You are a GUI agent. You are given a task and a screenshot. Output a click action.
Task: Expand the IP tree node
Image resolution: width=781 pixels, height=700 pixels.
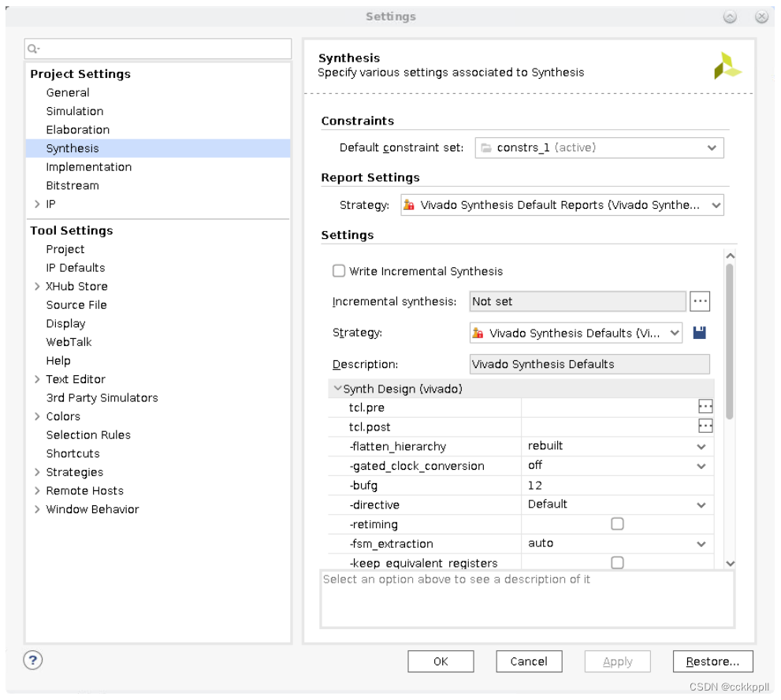[x=37, y=203]
